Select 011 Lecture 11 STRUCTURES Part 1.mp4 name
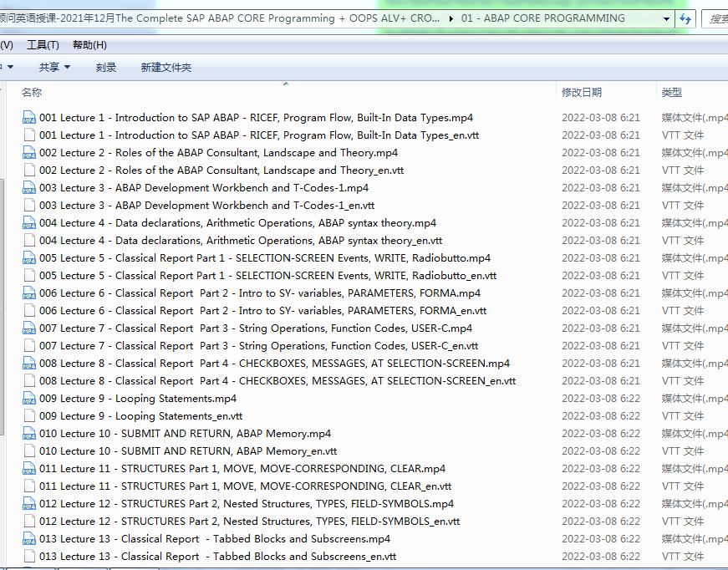Screen dimensions: 728x570 pyautogui.click(x=242, y=469)
